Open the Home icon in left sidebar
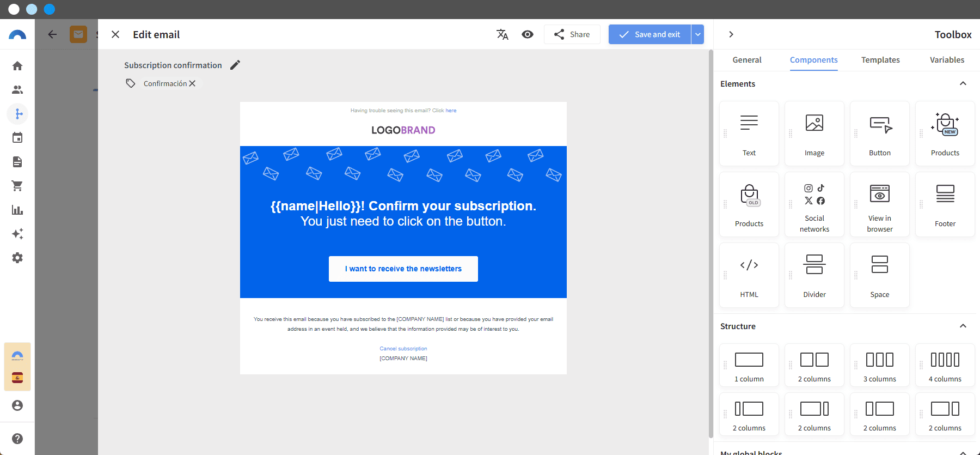Image resolution: width=980 pixels, height=455 pixels. coord(17,66)
